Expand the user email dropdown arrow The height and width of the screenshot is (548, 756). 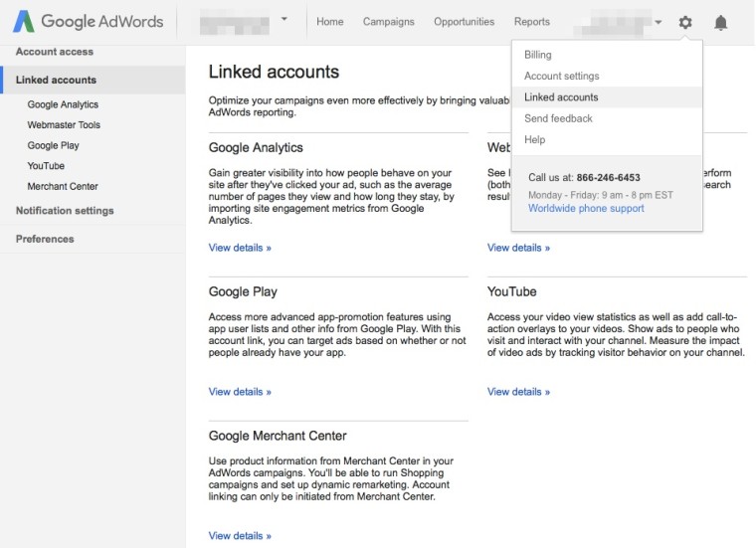[x=659, y=22]
